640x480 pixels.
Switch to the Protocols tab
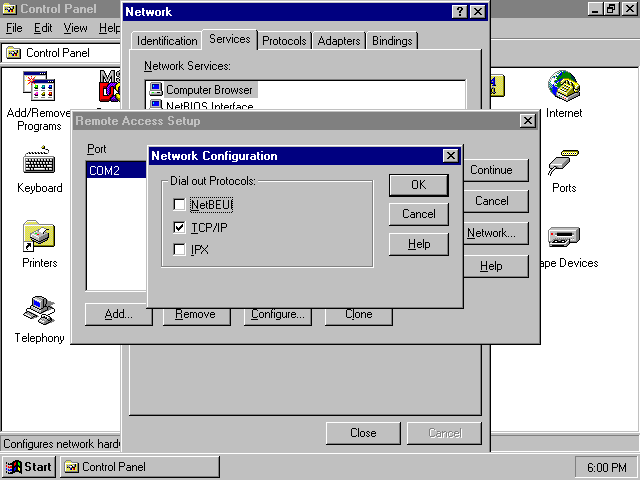tap(284, 41)
